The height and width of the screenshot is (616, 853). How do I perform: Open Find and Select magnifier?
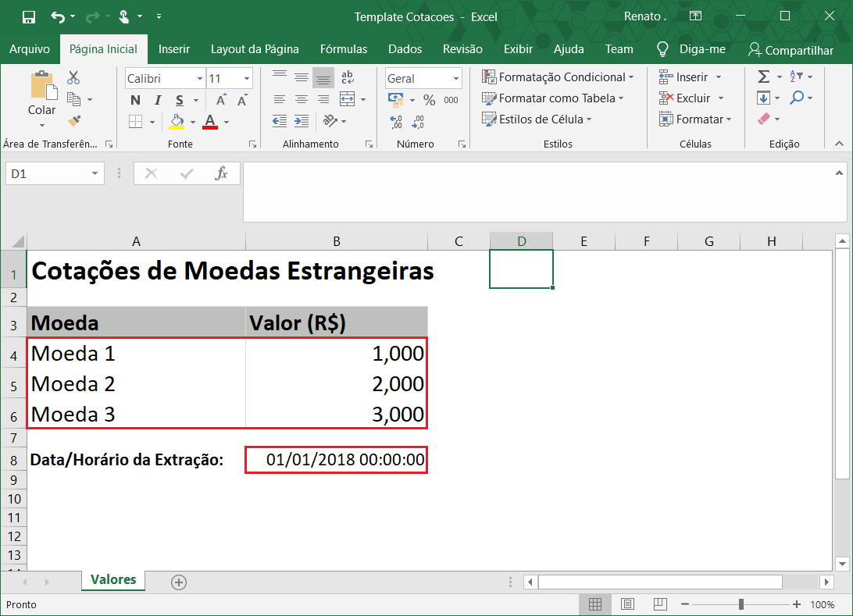pos(797,98)
